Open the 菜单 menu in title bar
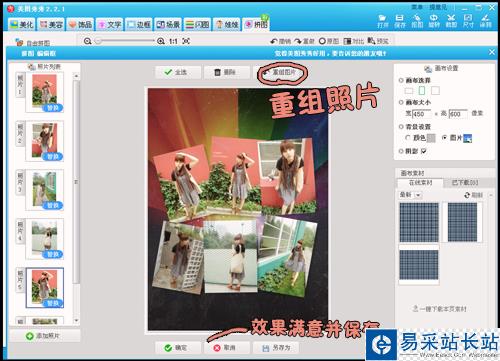The height and width of the screenshot is (361, 500). [x=417, y=7]
